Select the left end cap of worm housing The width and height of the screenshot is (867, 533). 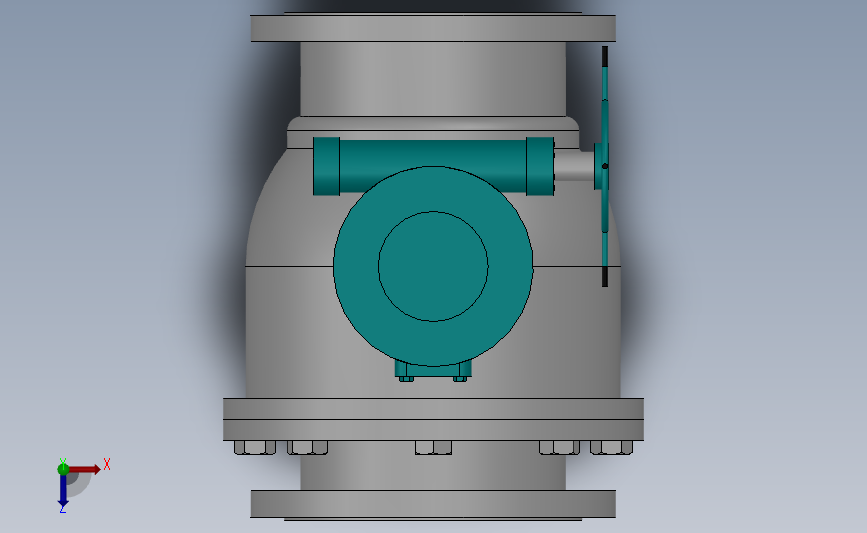coord(326,166)
